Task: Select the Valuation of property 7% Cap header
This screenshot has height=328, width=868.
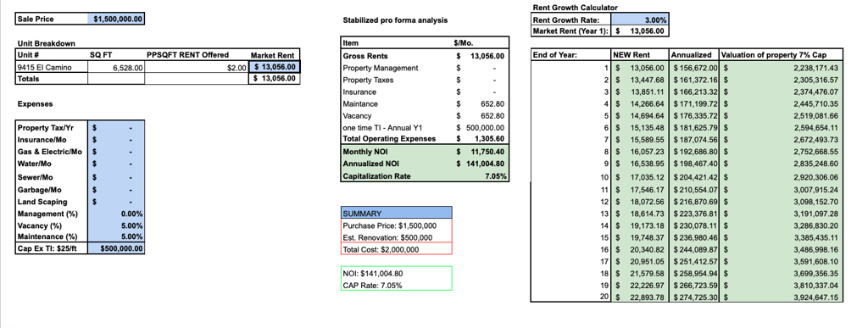Action: pyautogui.click(x=781, y=55)
